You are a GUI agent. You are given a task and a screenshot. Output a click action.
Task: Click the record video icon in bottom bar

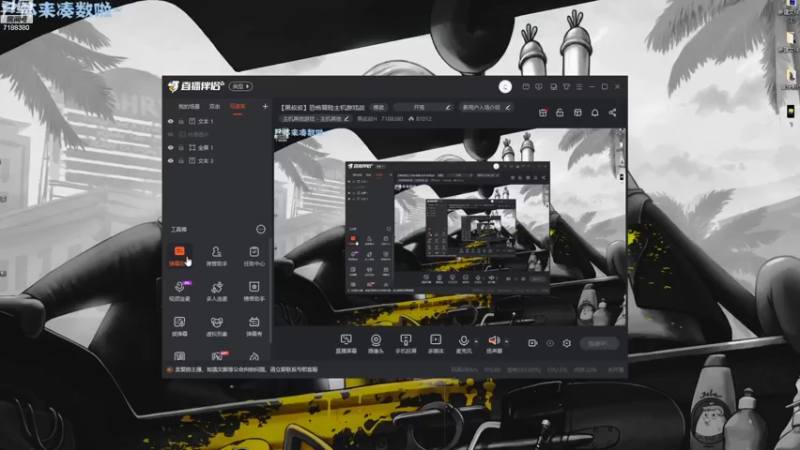click(x=532, y=343)
